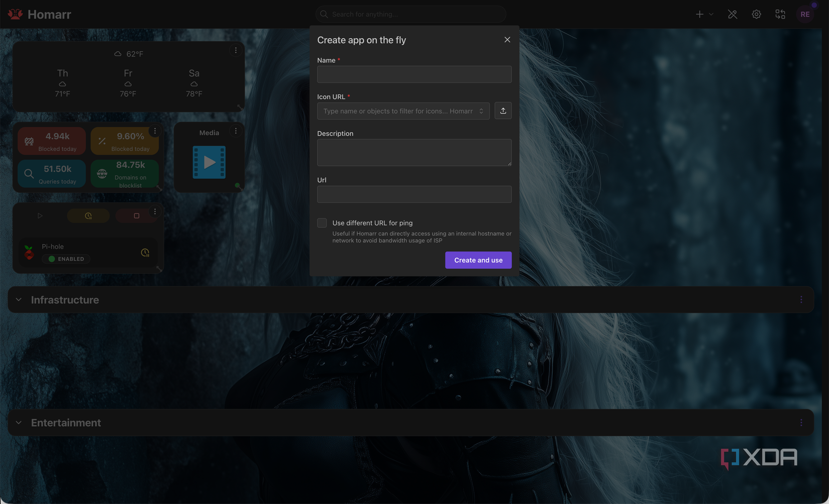Check Use different URL for ping
Screen dimensions: 829x504
pos(322,223)
